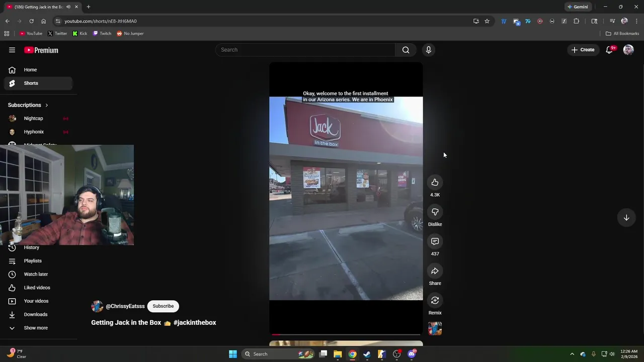The image size is (644, 362).
Task: Click the Short's progress bar
Action: tap(346, 334)
